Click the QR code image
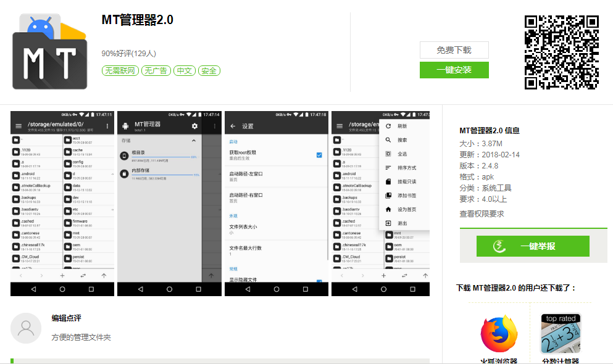Screen dimensions: 613x364 pos(561,52)
